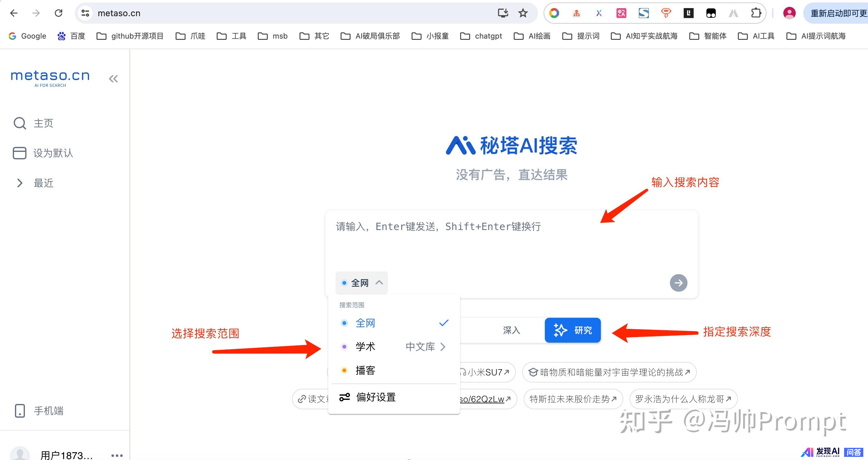Click 特斯拉未来股价走势 suggestion
This screenshot has width=868, height=460.
(573, 399)
